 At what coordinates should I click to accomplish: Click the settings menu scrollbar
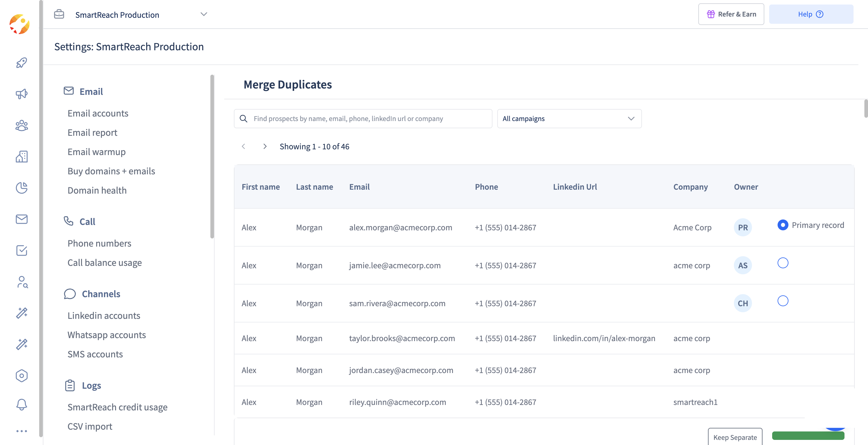[212, 157]
